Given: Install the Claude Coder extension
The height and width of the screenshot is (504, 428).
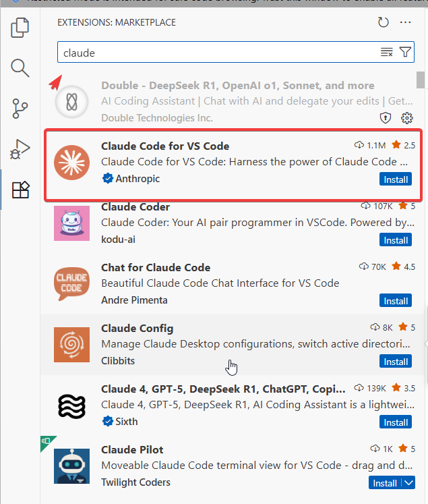Looking at the screenshot, I should 396,240.
